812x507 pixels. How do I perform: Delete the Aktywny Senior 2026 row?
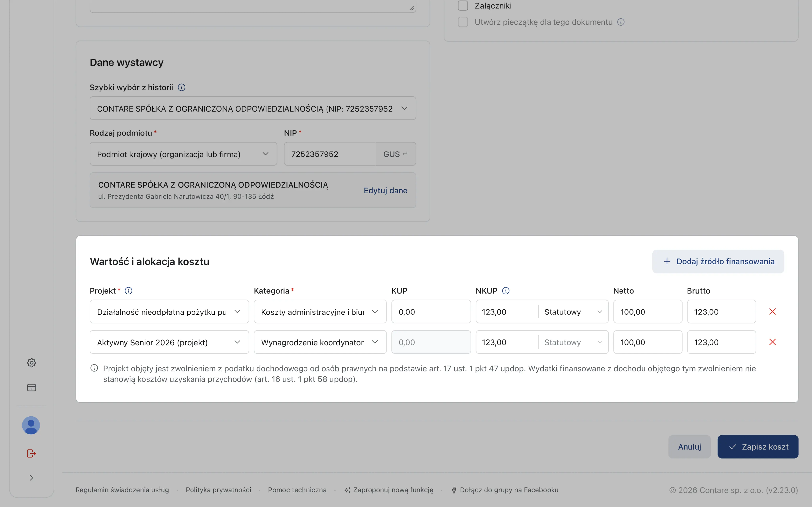coord(772,342)
